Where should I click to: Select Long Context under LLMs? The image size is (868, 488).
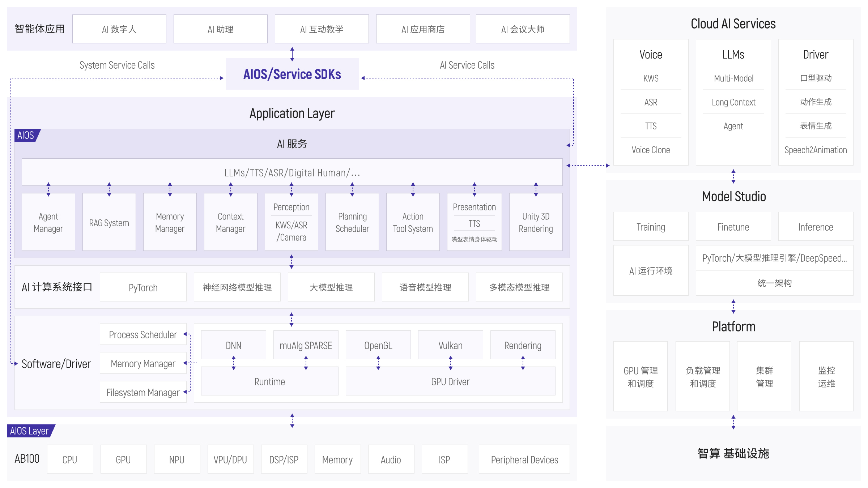point(733,102)
